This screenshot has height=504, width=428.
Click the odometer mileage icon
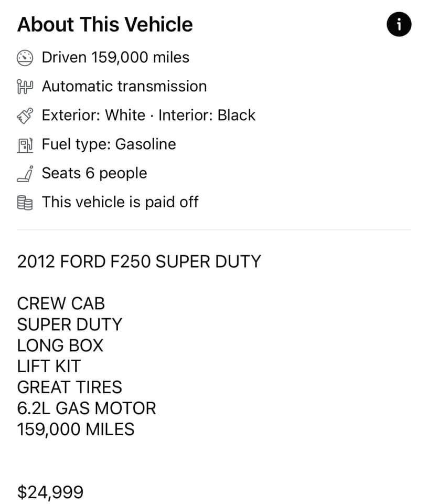25,58
